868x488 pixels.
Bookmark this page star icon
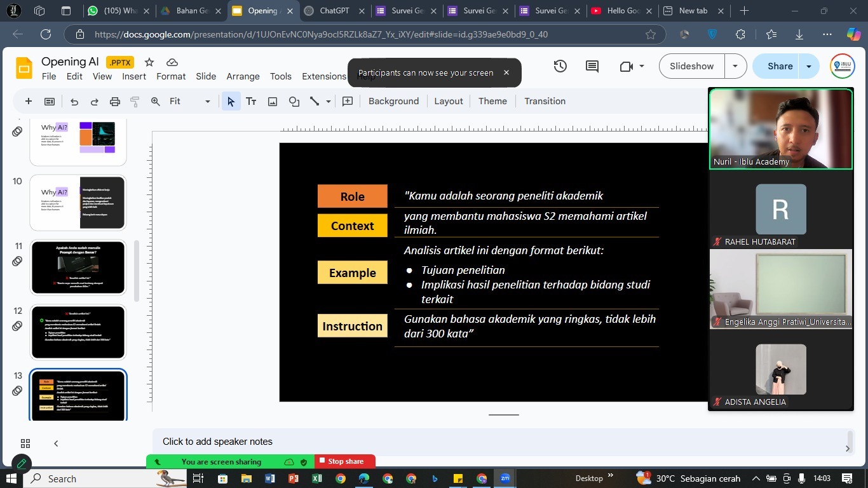651,34
